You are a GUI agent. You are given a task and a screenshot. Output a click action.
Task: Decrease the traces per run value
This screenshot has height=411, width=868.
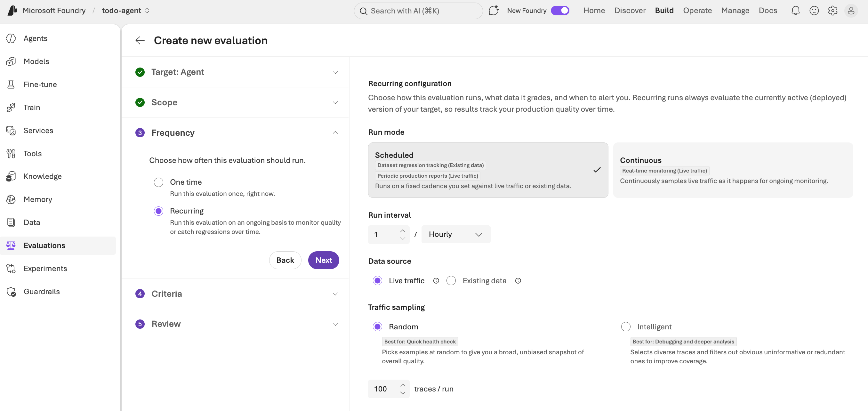pos(403,393)
